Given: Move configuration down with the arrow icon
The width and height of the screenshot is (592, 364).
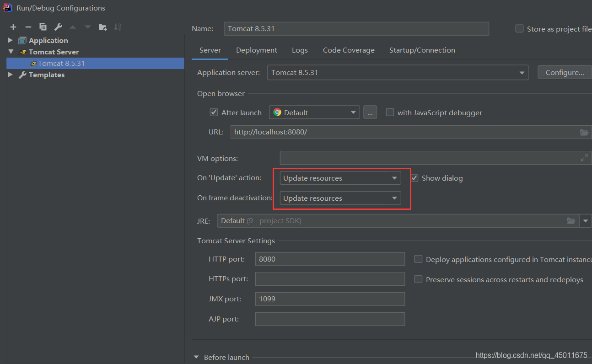Looking at the screenshot, I should [88, 27].
